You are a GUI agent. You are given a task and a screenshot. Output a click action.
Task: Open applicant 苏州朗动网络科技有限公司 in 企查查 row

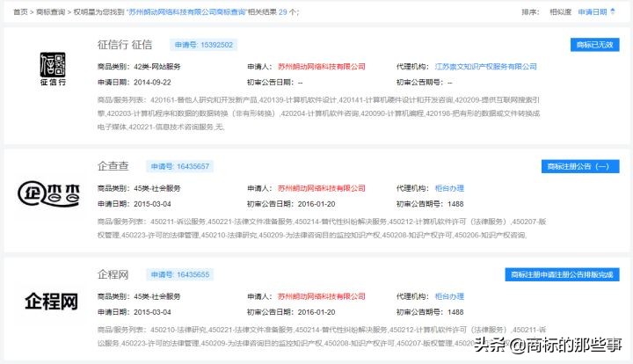click(x=322, y=188)
